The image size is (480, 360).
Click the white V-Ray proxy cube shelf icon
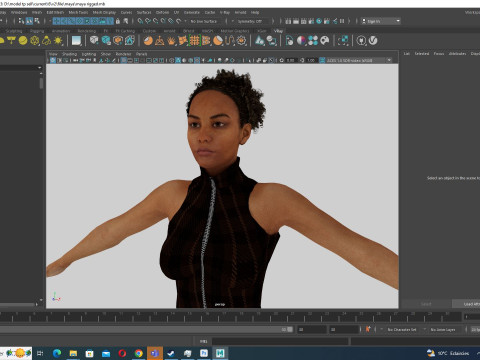(94, 41)
